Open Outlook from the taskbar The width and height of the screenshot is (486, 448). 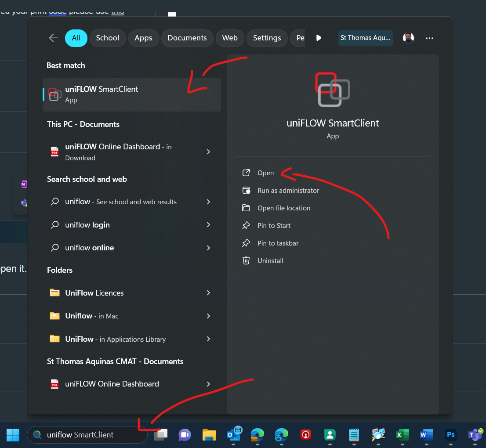tap(233, 434)
